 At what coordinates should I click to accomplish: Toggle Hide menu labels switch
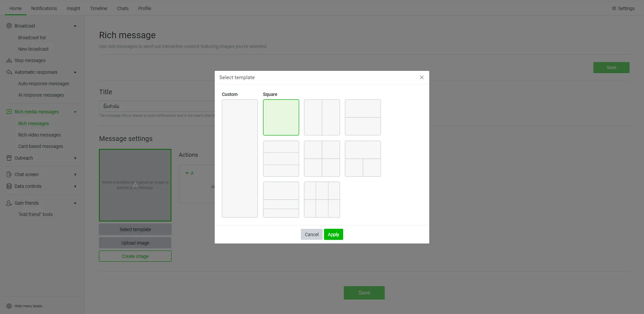(9, 306)
